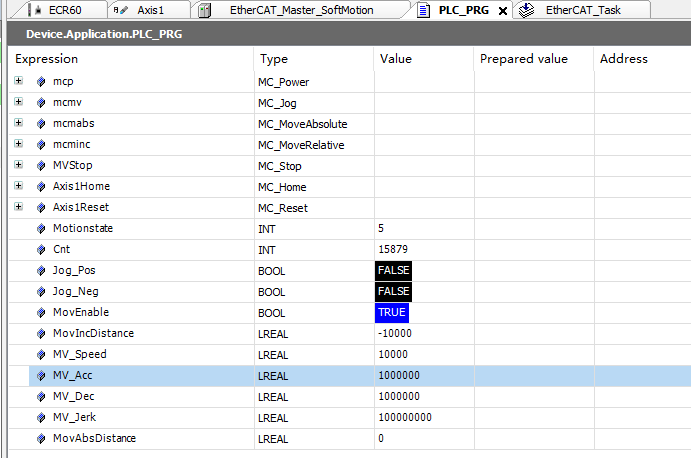Close the PLC_PRG tab

[x=502, y=11]
